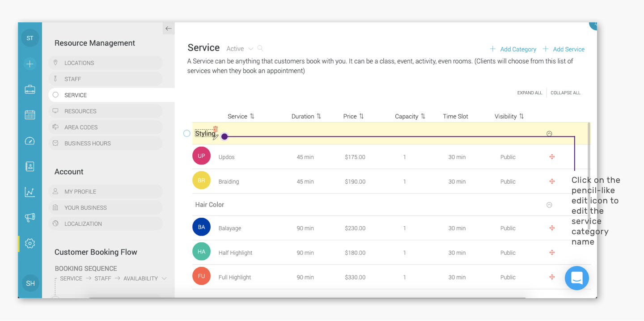Open the Locations settings page
The width and height of the screenshot is (644, 321).
pyautogui.click(x=106, y=63)
